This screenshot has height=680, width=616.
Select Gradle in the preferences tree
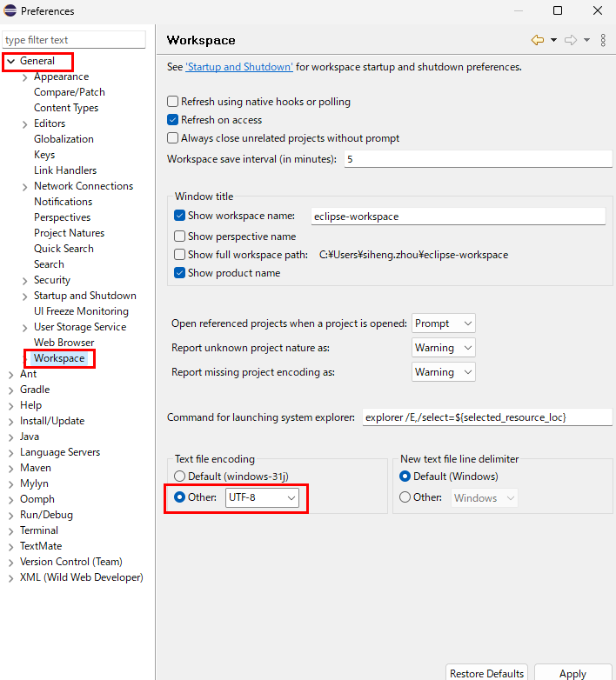[x=35, y=390]
